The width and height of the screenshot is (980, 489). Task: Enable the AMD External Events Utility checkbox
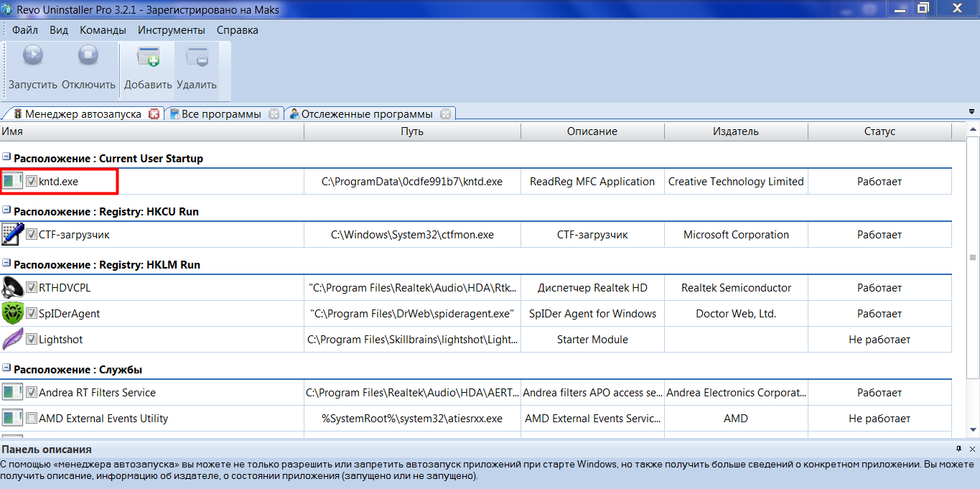click(32, 419)
